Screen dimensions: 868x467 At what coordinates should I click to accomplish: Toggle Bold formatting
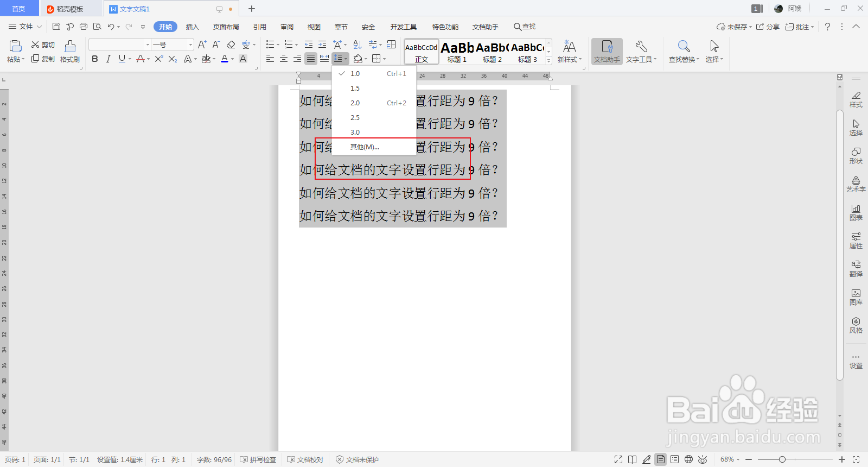pos(95,59)
